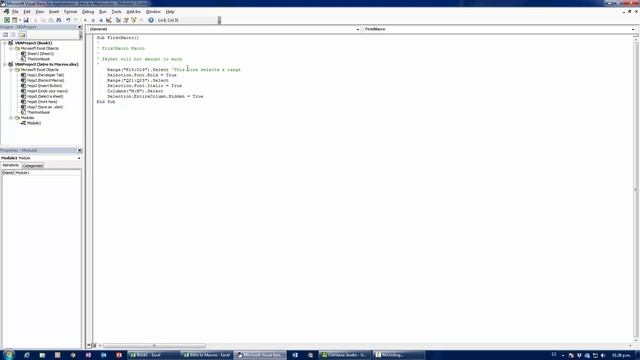Open the Object Browser toolbar icon
Screen dimensions: 640x360
tap(133, 20)
